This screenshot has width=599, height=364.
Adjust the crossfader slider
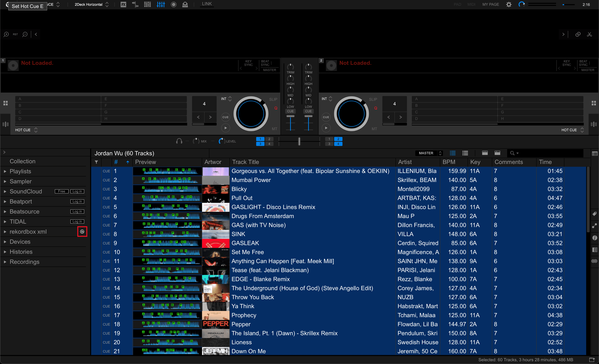pyautogui.click(x=299, y=141)
